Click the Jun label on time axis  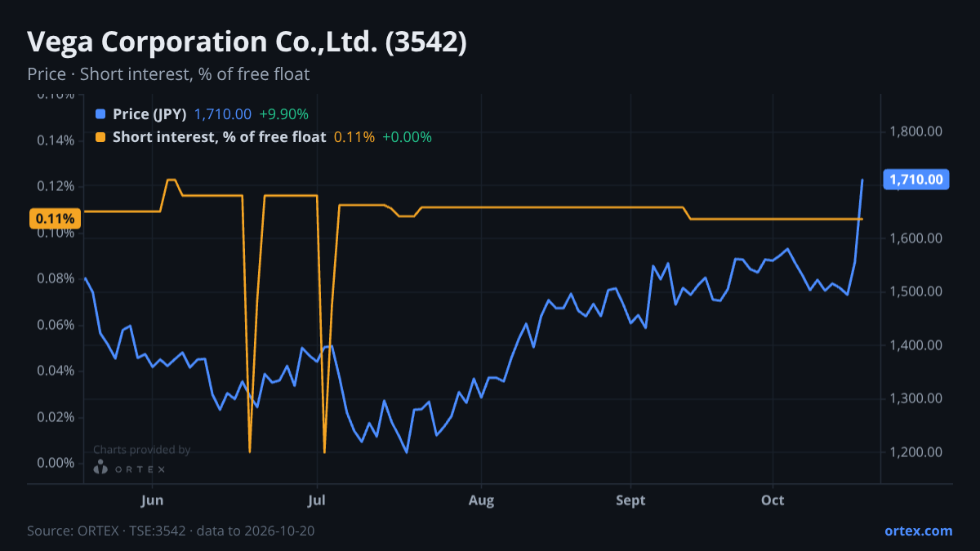pyautogui.click(x=153, y=500)
